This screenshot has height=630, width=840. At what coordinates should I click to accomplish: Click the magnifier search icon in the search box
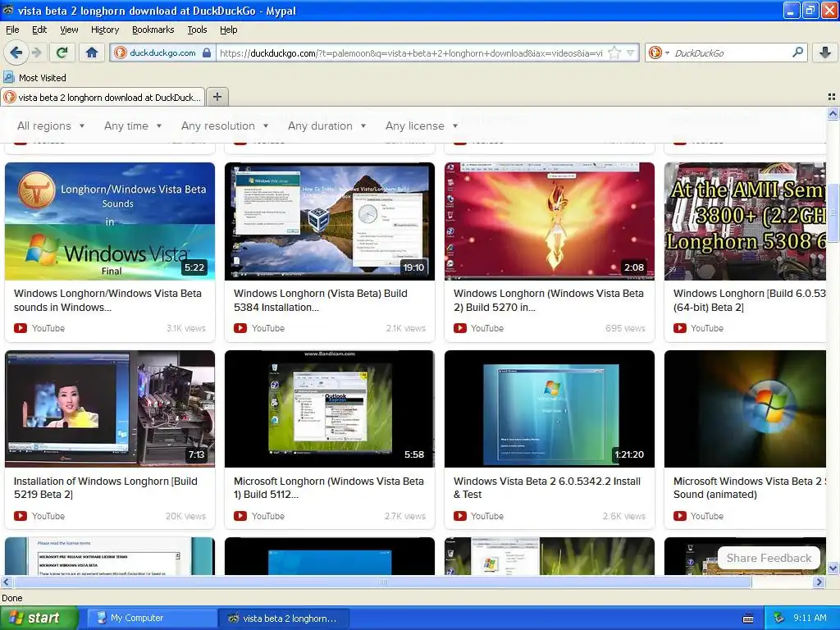point(797,52)
